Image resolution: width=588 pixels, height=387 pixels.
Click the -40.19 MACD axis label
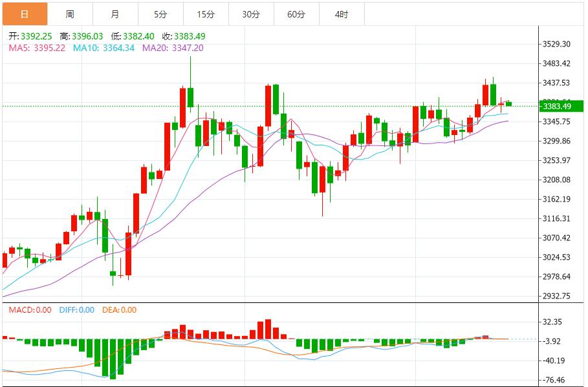[553, 361]
